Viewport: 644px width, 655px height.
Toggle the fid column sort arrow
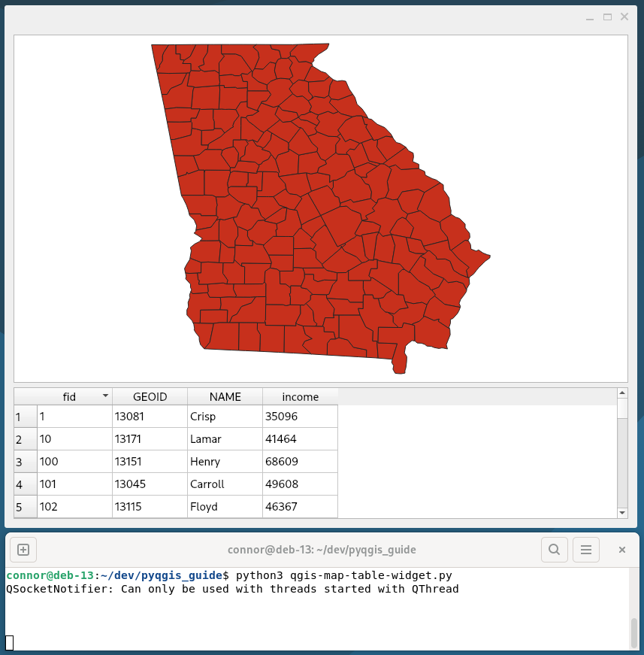click(x=106, y=396)
